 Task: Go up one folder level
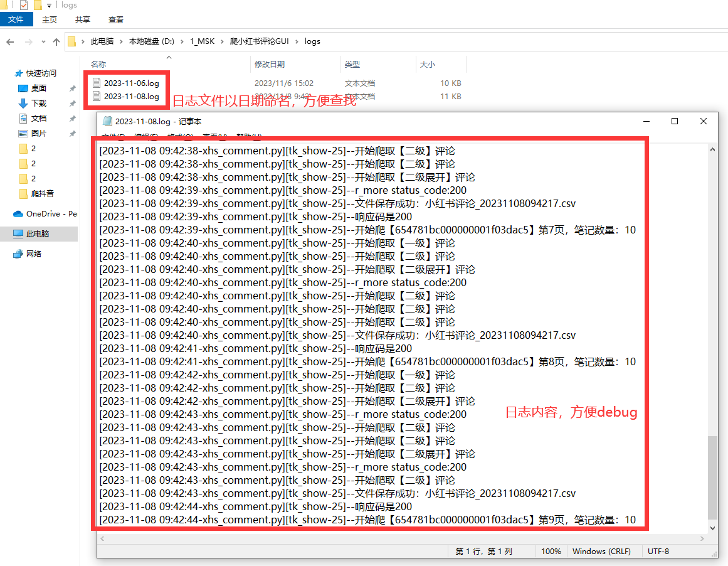click(x=56, y=42)
